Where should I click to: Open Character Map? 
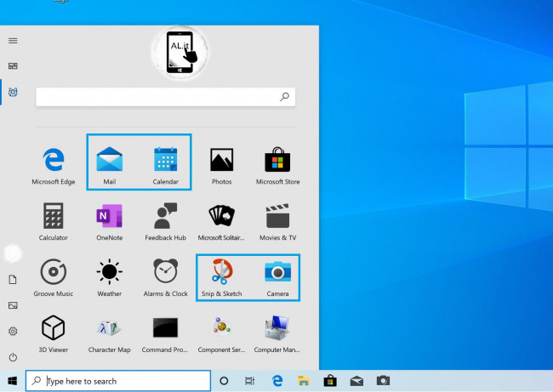click(x=110, y=334)
